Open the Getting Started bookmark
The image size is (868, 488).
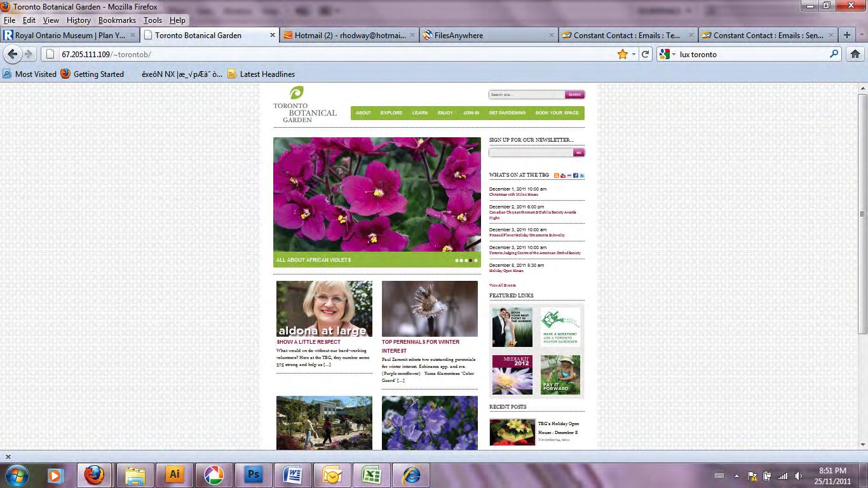[92, 74]
